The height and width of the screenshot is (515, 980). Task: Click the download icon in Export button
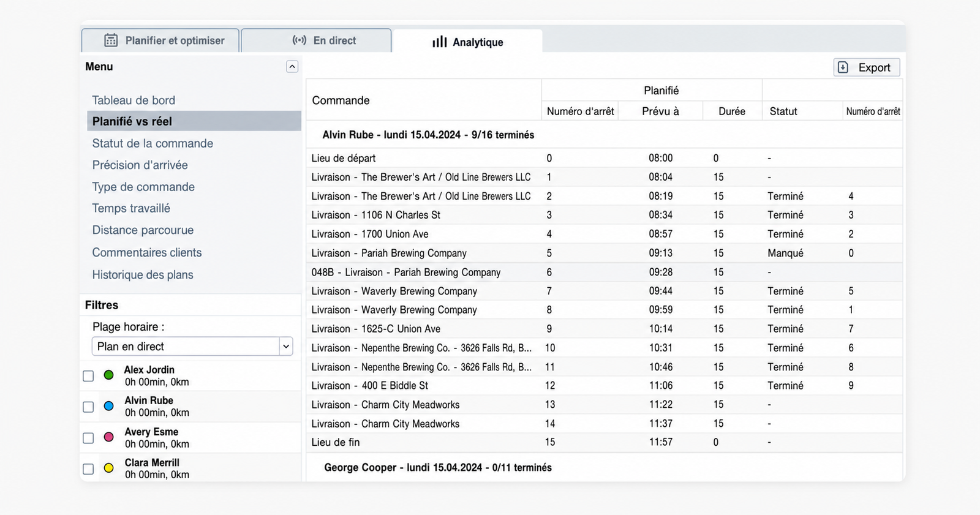click(843, 67)
